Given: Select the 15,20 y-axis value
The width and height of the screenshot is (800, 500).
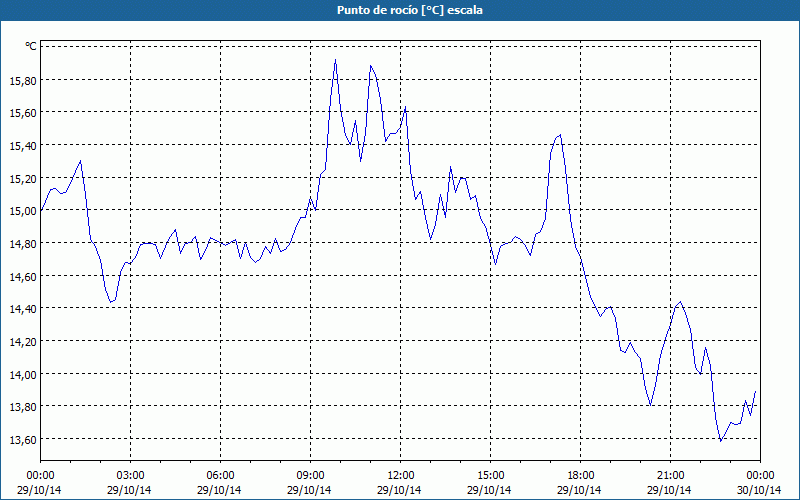Looking at the screenshot, I should 23,178.
